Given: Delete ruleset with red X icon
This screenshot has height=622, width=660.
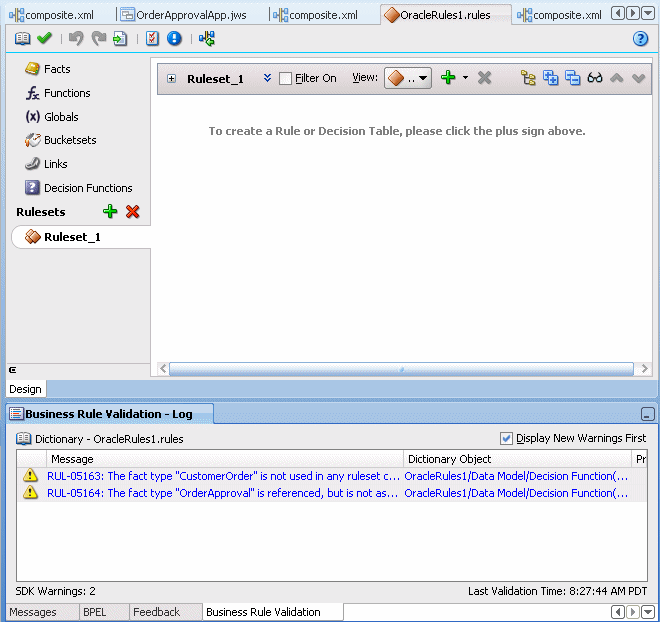Looking at the screenshot, I should [133, 211].
